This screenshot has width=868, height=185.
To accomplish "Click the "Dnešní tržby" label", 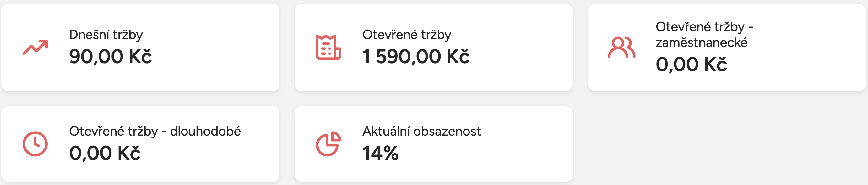I will coord(106,35).
